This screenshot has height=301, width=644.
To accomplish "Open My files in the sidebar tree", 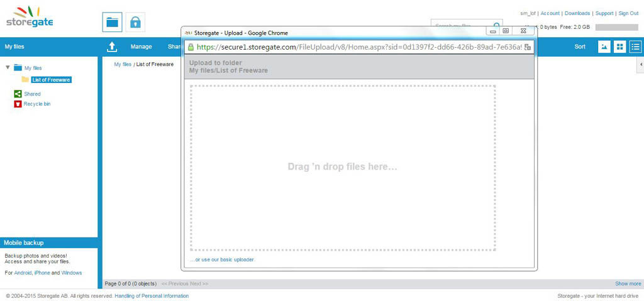I will 33,68.
